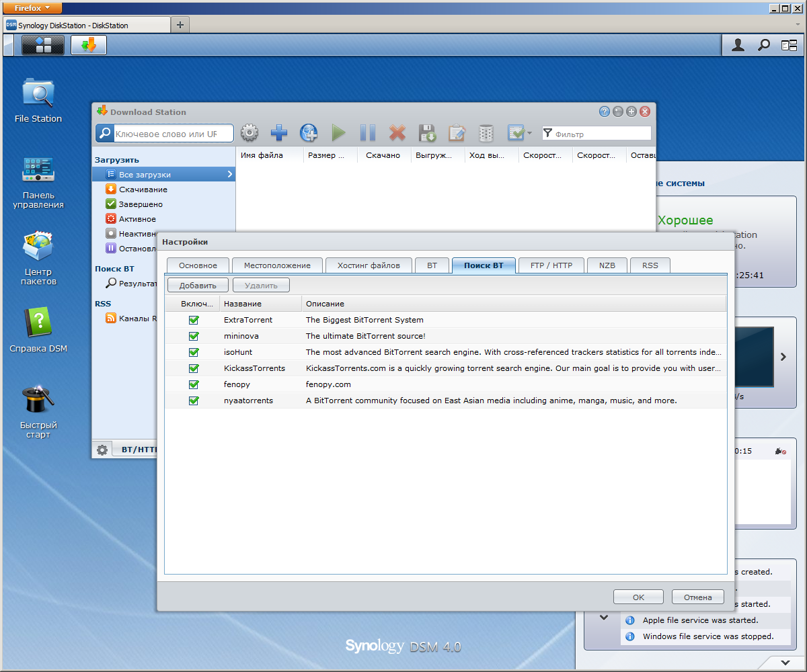Disable the ExtraTorrent search engine checkbox
The height and width of the screenshot is (672, 807).
point(194,320)
